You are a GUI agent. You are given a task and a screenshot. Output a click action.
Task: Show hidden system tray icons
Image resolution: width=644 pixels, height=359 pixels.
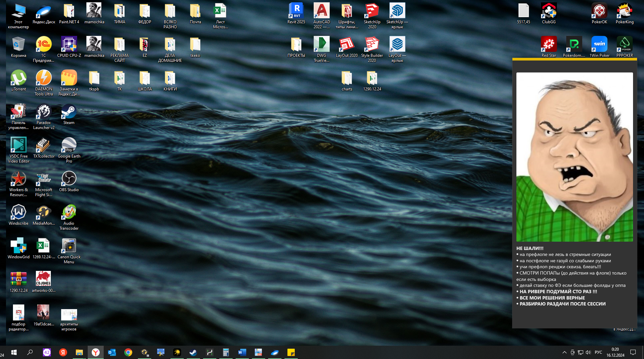564,352
